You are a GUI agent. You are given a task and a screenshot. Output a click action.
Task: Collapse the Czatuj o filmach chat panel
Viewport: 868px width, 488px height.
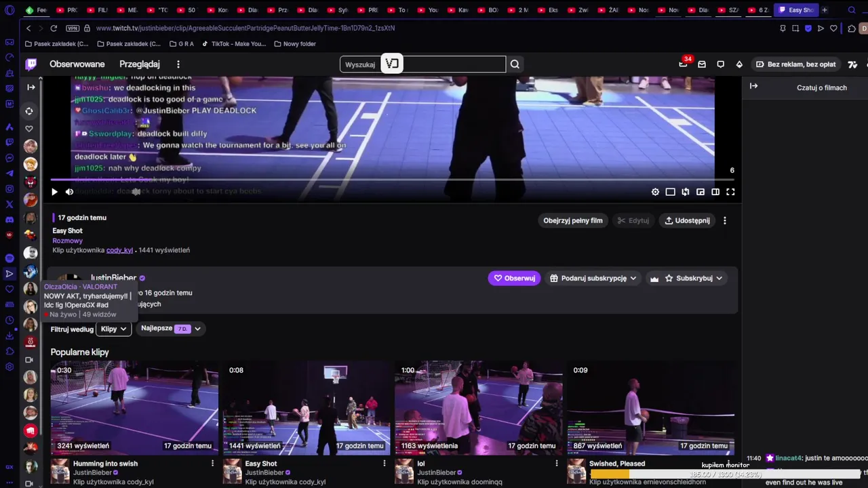click(x=753, y=86)
